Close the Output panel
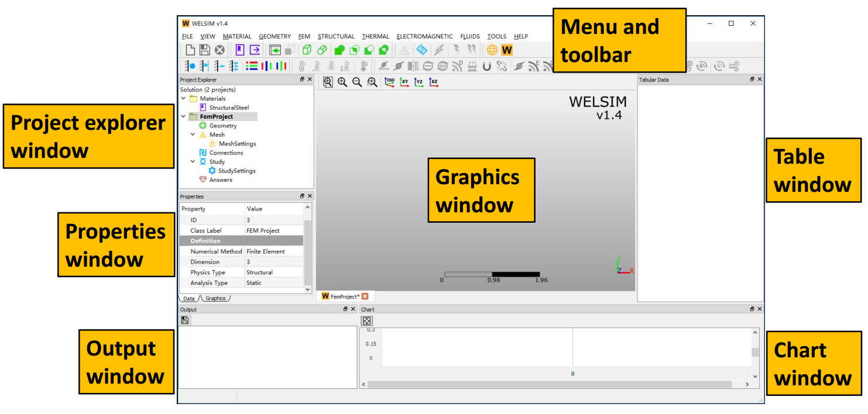 (353, 309)
